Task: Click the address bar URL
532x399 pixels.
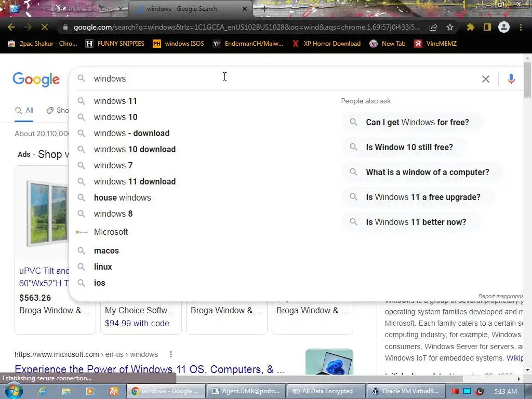Action: 247,27
